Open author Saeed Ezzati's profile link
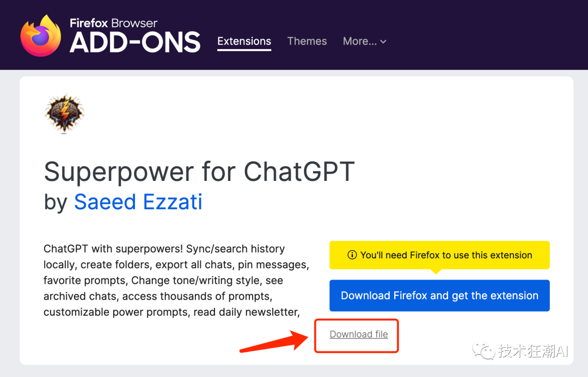This screenshot has width=588, height=377. (x=138, y=202)
